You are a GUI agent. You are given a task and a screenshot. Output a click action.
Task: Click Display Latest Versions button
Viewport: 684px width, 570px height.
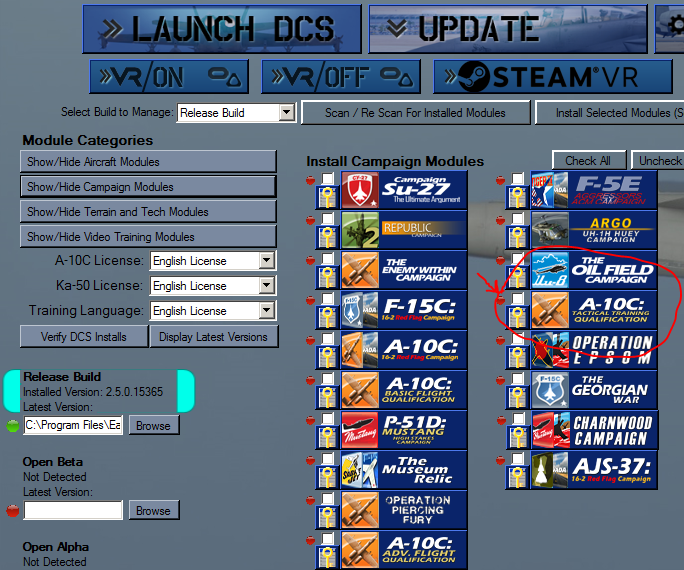coord(213,337)
